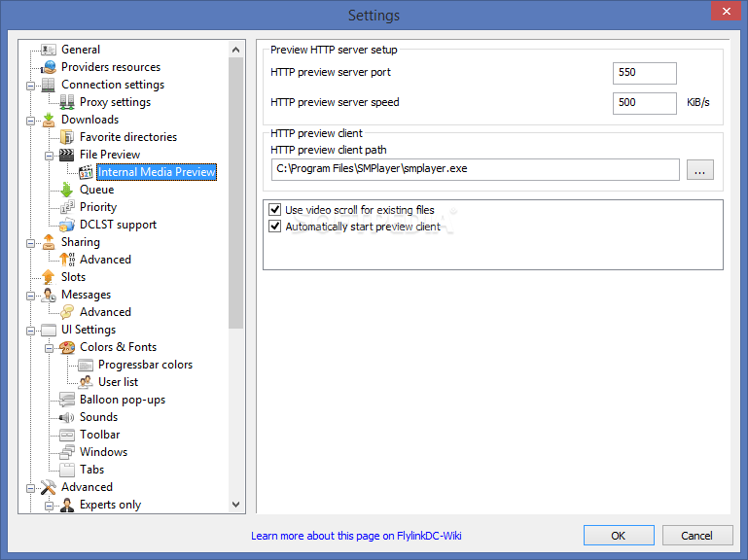Click the Balloon pop-ups icon
Screen dimensions: 748x560
click(67, 400)
